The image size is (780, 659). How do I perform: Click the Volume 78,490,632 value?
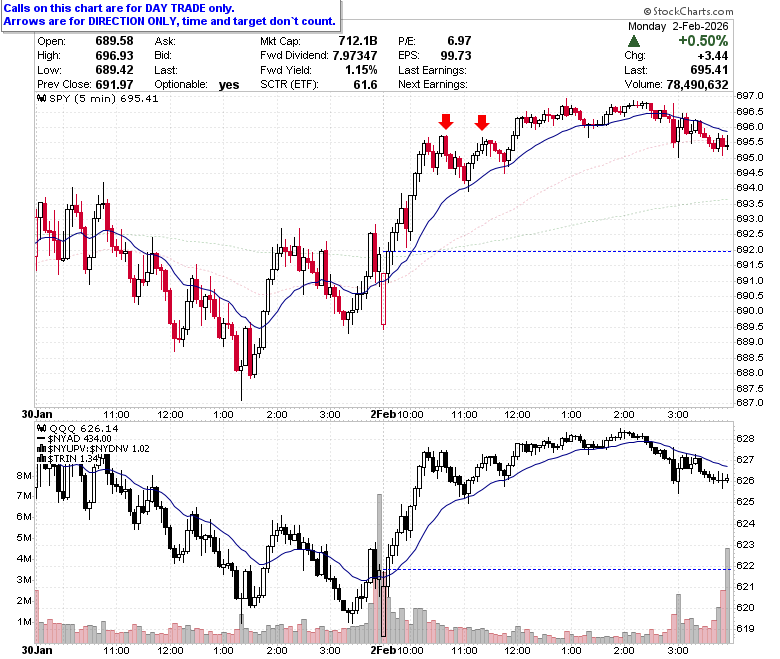click(697, 85)
